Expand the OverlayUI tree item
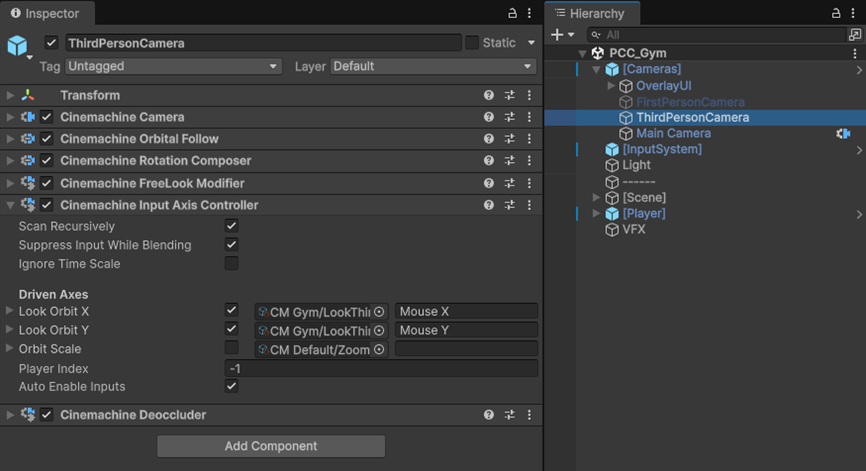 click(x=612, y=86)
